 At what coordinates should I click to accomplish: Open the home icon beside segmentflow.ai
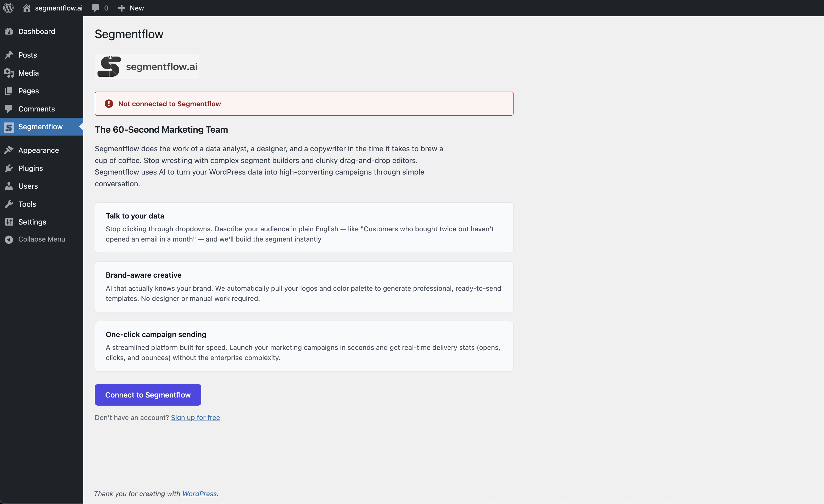coord(27,8)
